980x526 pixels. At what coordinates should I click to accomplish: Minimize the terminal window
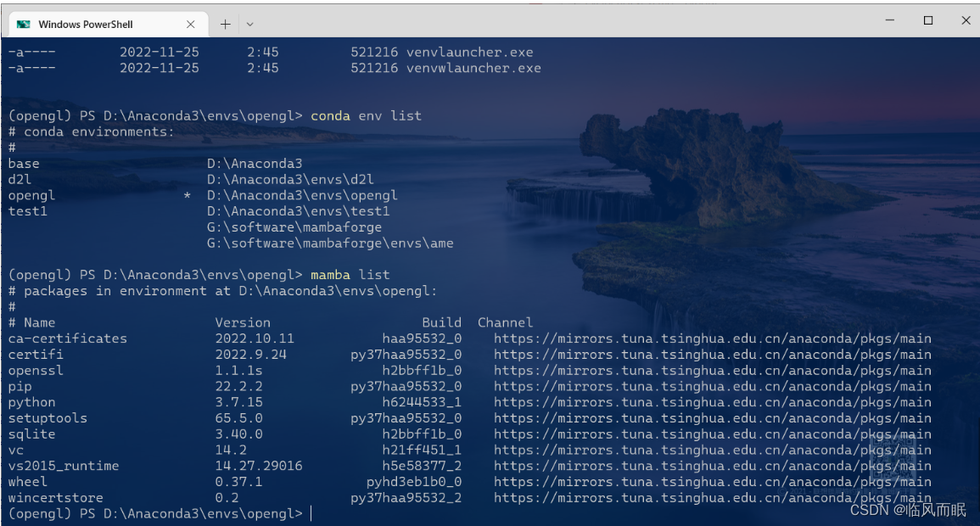pyautogui.click(x=889, y=20)
